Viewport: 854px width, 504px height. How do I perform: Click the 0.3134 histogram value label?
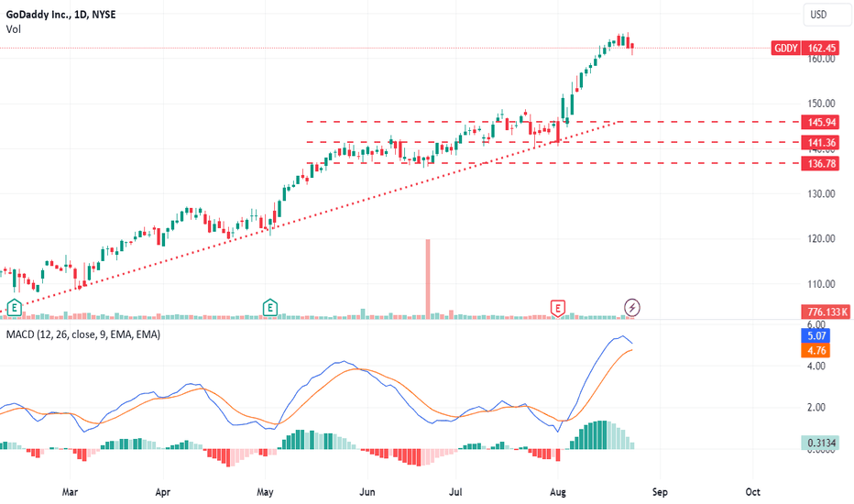[820, 443]
